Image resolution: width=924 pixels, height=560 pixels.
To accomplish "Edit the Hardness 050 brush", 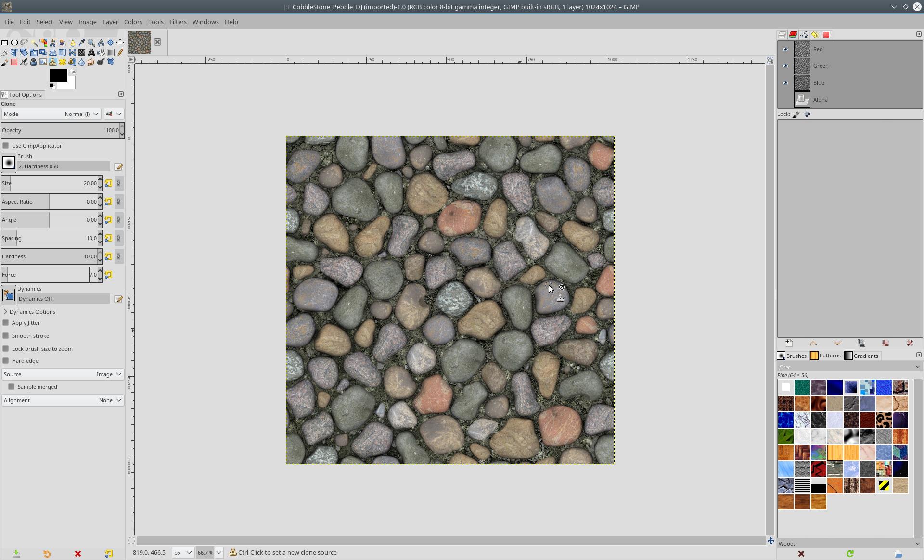I will pyautogui.click(x=118, y=167).
